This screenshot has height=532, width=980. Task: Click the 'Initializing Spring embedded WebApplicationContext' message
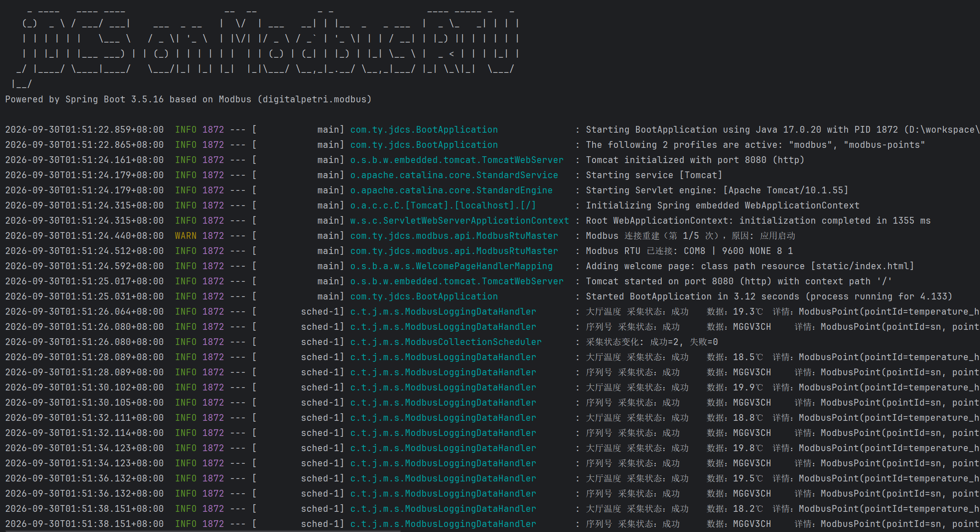tap(722, 206)
